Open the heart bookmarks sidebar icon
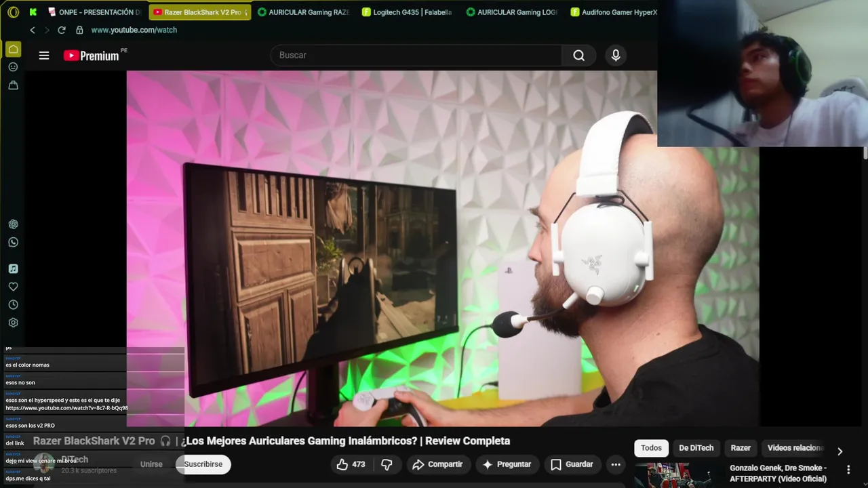This screenshot has width=868, height=488. (x=13, y=287)
